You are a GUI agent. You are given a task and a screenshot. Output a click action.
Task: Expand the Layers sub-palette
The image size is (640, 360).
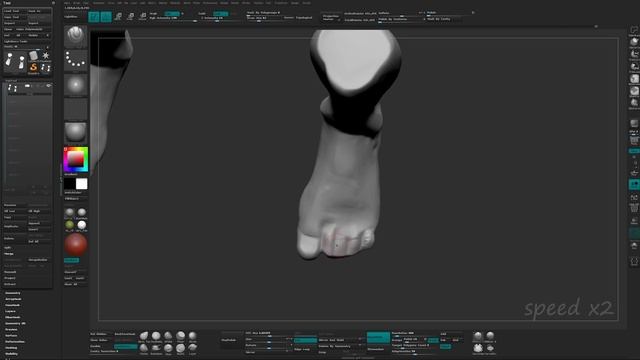click(11, 311)
